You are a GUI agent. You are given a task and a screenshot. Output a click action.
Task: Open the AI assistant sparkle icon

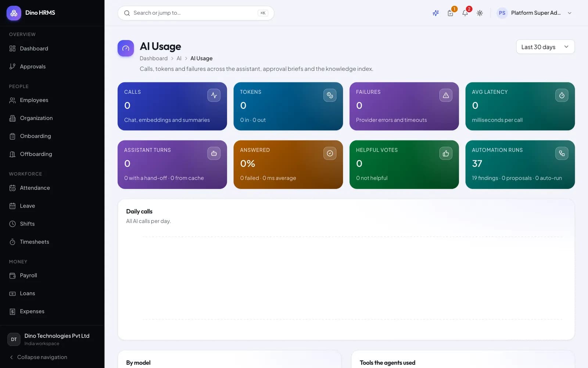click(x=435, y=13)
